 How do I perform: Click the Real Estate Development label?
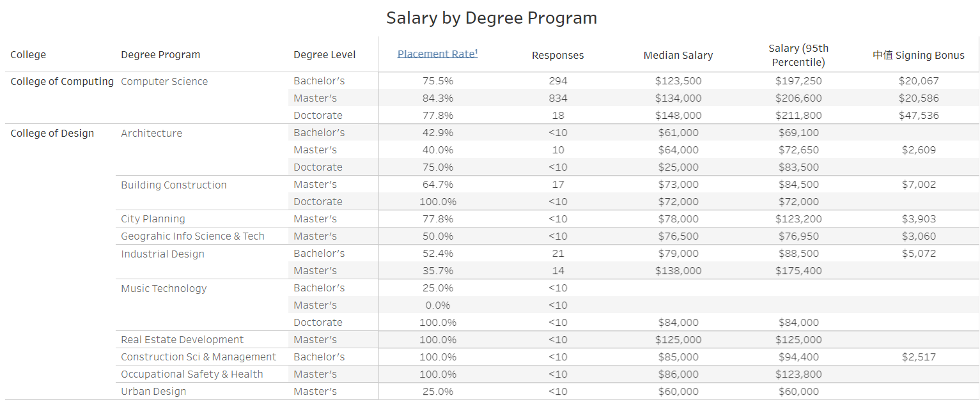click(x=182, y=340)
